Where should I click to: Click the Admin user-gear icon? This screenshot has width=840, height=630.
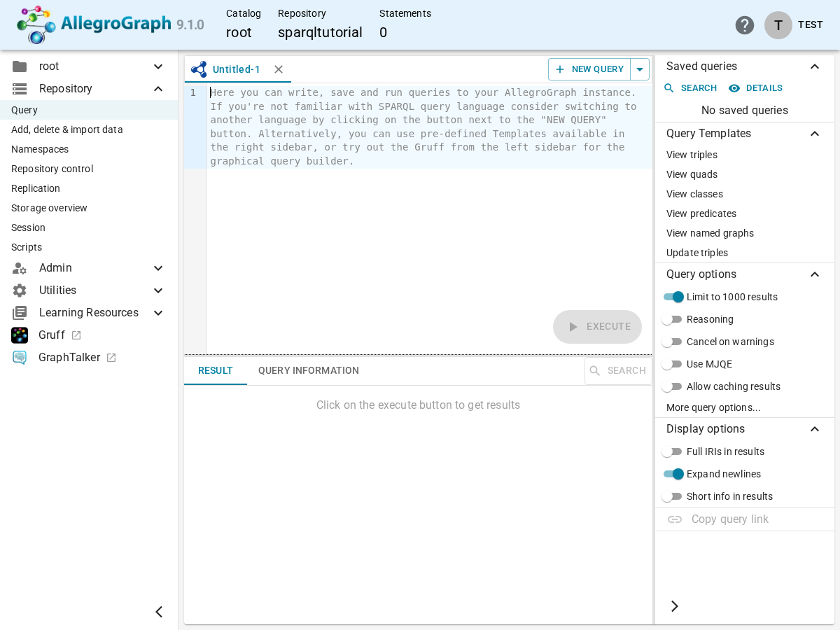(x=20, y=268)
